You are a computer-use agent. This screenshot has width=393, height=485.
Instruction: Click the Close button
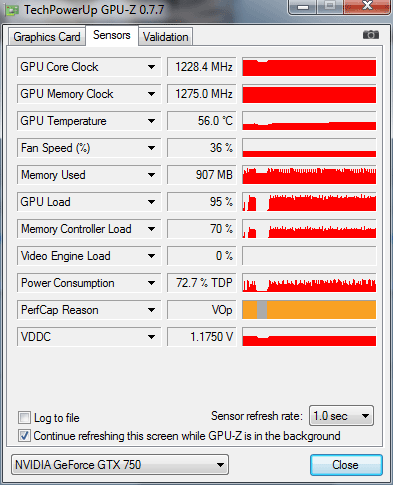pyautogui.click(x=346, y=465)
